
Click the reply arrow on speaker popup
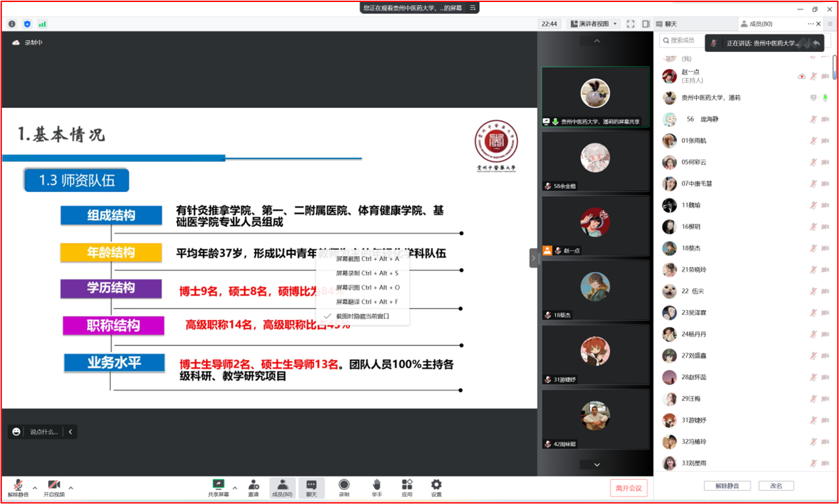point(816,43)
